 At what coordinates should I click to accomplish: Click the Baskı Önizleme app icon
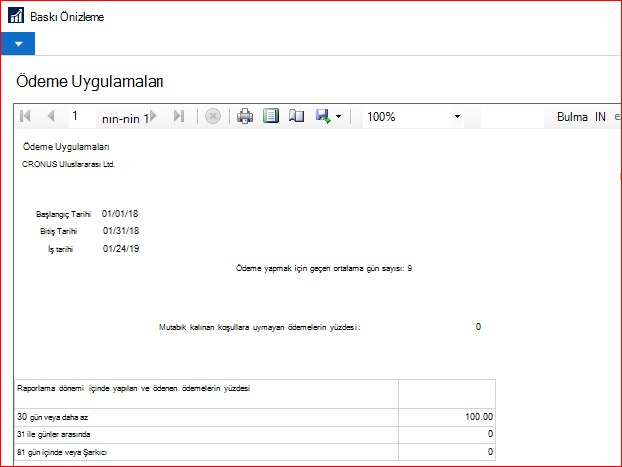coord(16,16)
